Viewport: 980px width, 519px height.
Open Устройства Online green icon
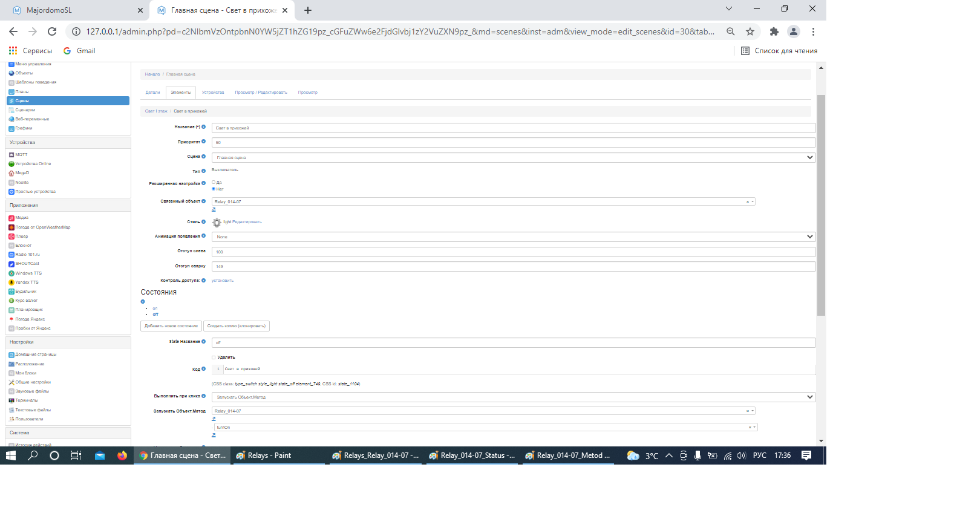[x=11, y=164]
